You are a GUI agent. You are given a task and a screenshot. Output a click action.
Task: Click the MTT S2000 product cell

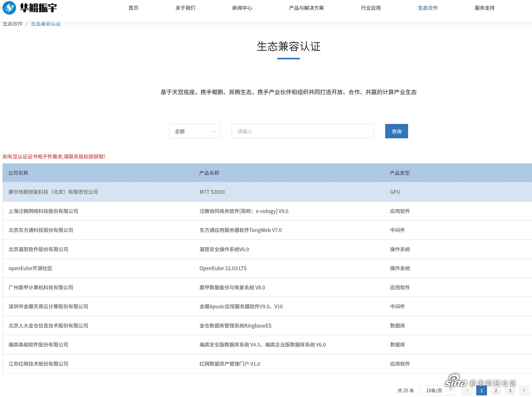[x=212, y=192]
